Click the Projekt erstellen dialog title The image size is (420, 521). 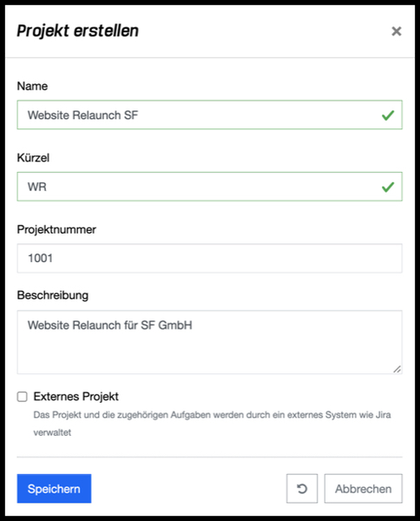pyautogui.click(x=78, y=31)
